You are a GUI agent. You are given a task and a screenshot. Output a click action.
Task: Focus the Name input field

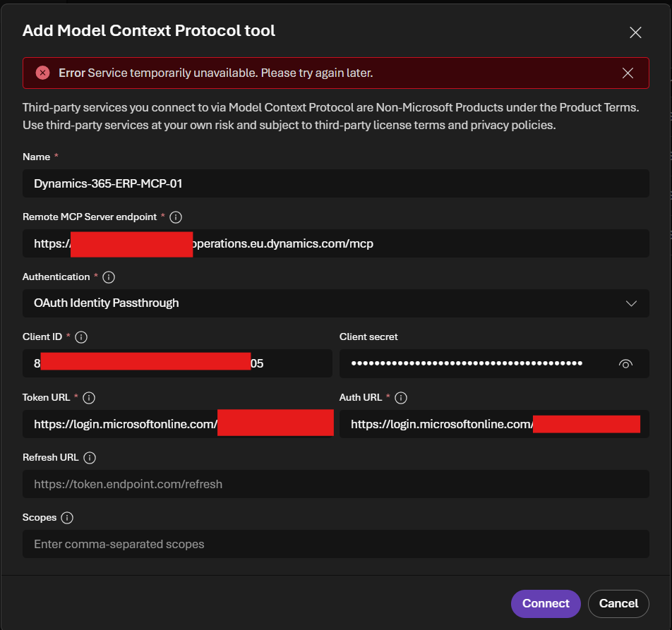pos(335,183)
